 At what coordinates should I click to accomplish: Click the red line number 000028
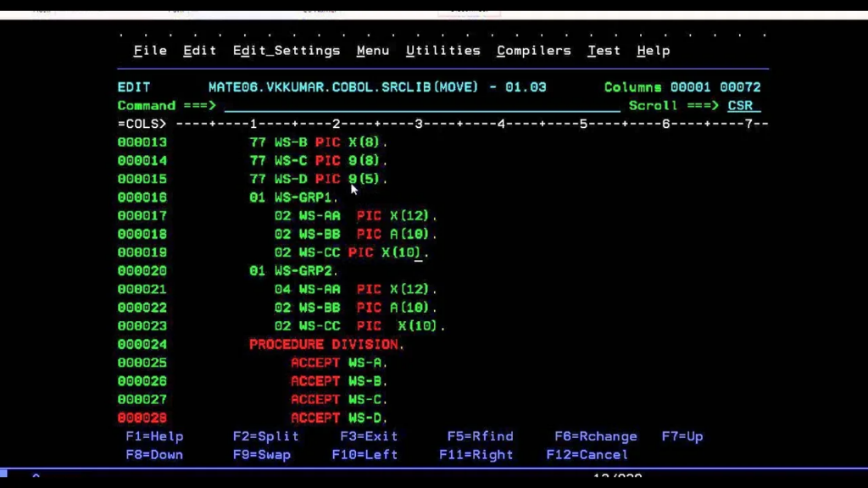pos(142,418)
